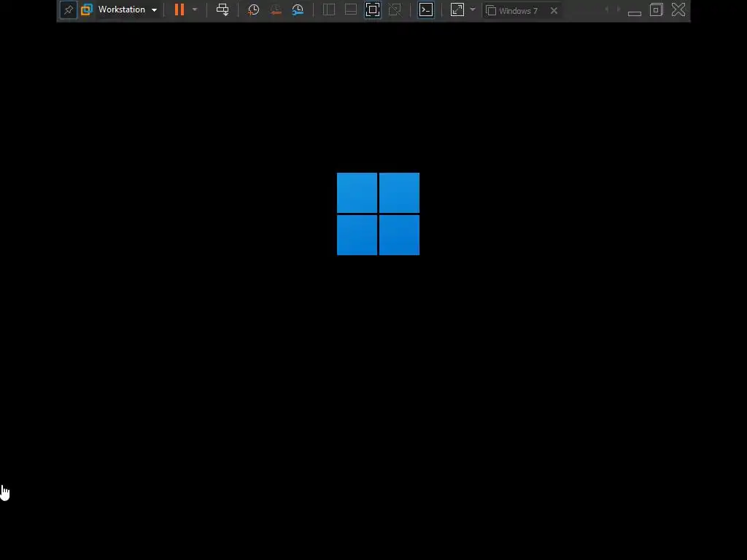This screenshot has width=747, height=560.
Task: Expand the power options dropdown arrow
Action: 194,9
